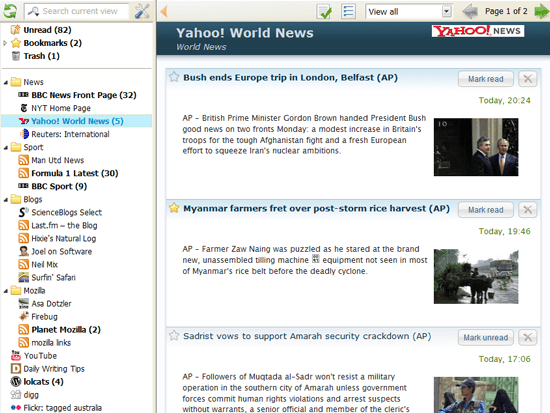The height and width of the screenshot is (413, 550).
Task: Delete the Sadrist vows article
Action: tap(528, 338)
